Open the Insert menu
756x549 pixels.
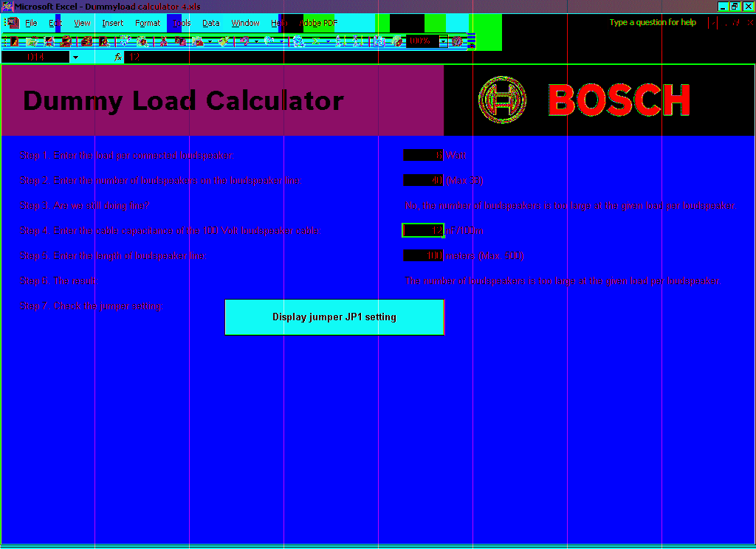click(x=113, y=23)
